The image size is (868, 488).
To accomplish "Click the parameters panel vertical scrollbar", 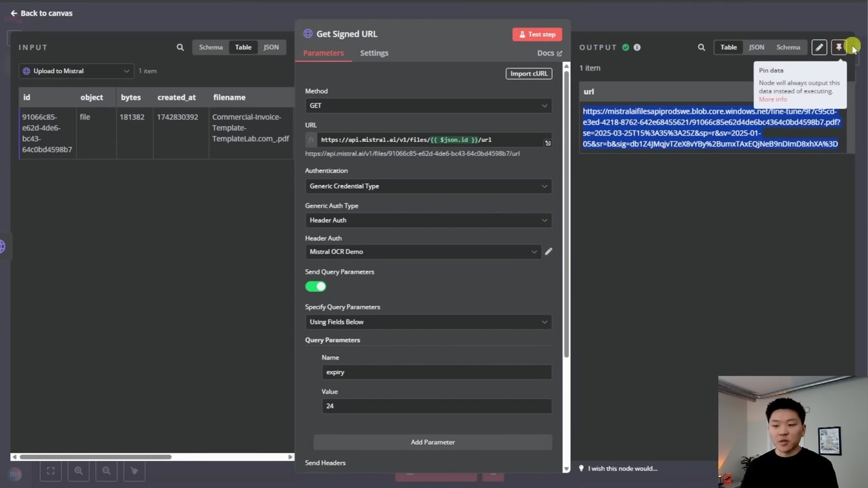I will (x=566, y=213).
